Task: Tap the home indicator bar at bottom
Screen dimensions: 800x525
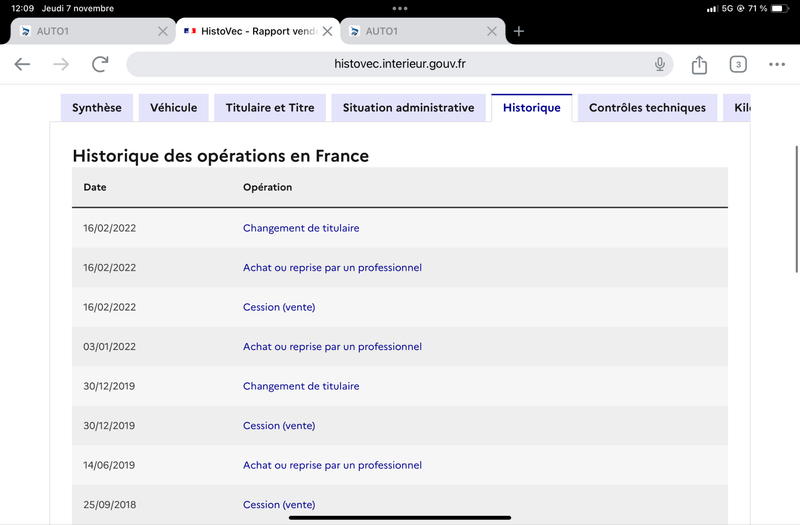Action: tap(400, 517)
